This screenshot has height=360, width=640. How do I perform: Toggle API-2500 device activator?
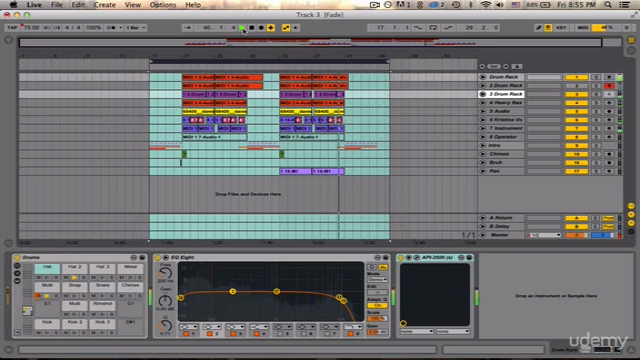(x=400, y=258)
